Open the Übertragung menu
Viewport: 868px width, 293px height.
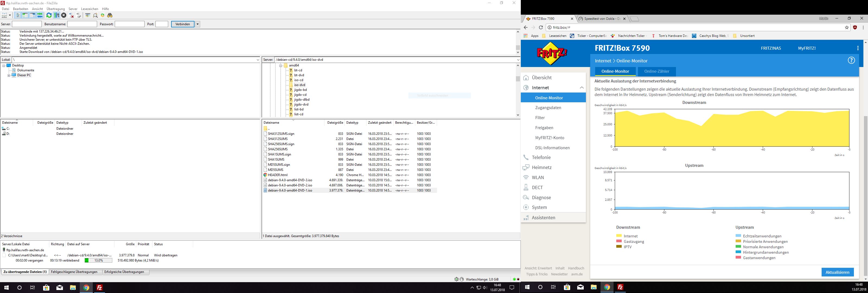56,9
